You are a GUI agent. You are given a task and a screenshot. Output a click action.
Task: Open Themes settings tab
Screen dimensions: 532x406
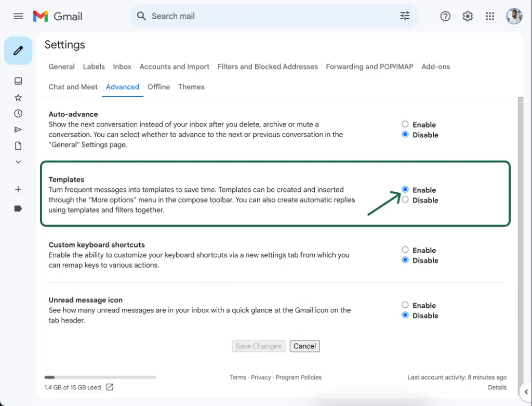point(191,87)
